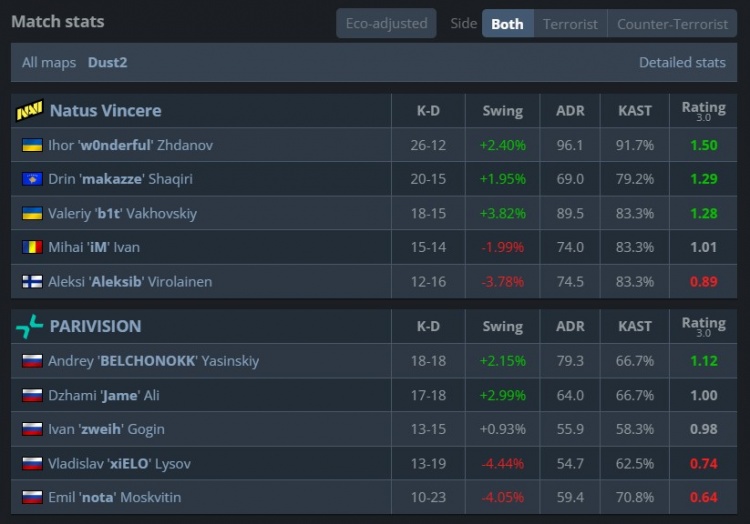Click the Natus Vincere team logo

point(30,110)
